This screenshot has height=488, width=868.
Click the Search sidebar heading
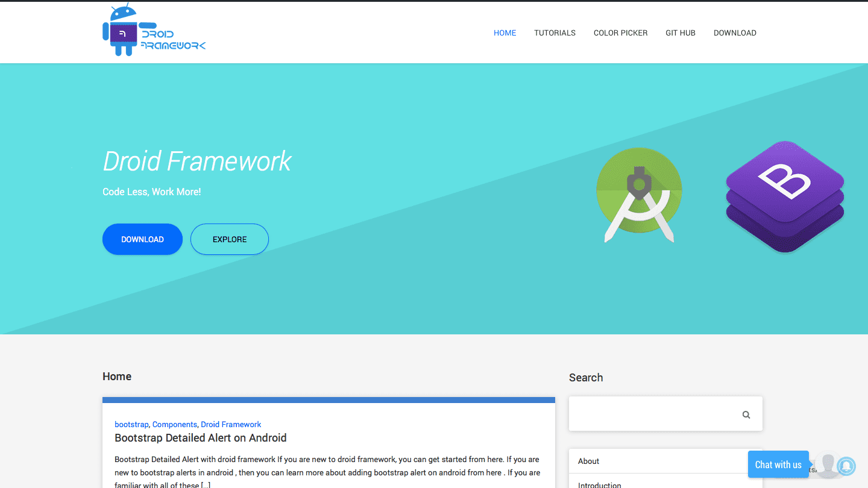pos(586,378)
